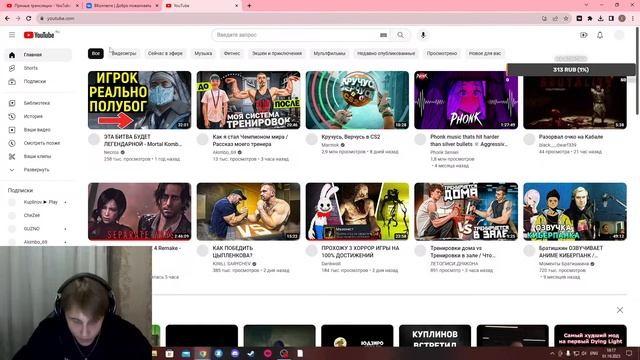This screenshot has height=360, width=640.
Task: Open the YouTube account avatar menu
Action: click(x=619, y=35)
